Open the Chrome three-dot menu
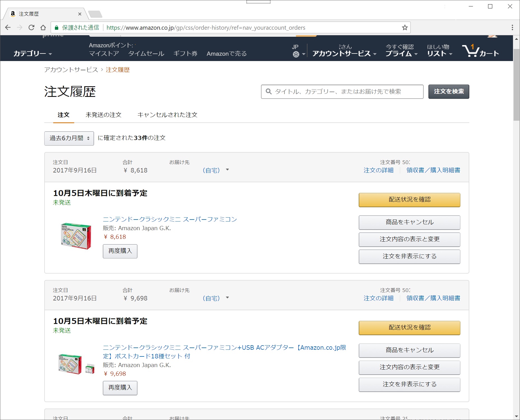 (x=512, y=27)
